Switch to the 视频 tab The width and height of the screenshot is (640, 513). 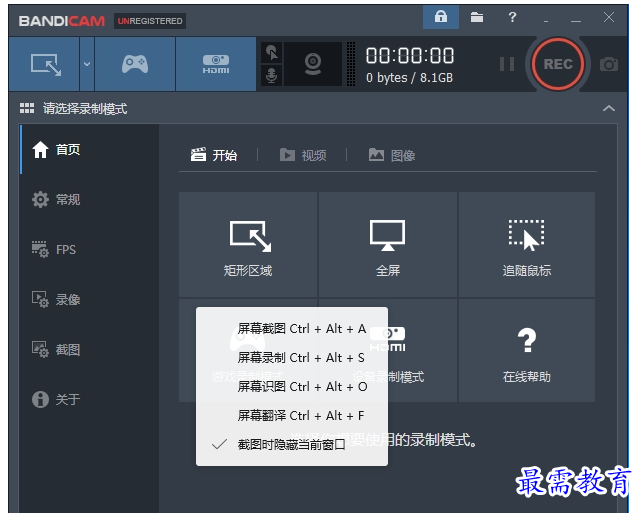pyautogui.click(x=303, y=155)
